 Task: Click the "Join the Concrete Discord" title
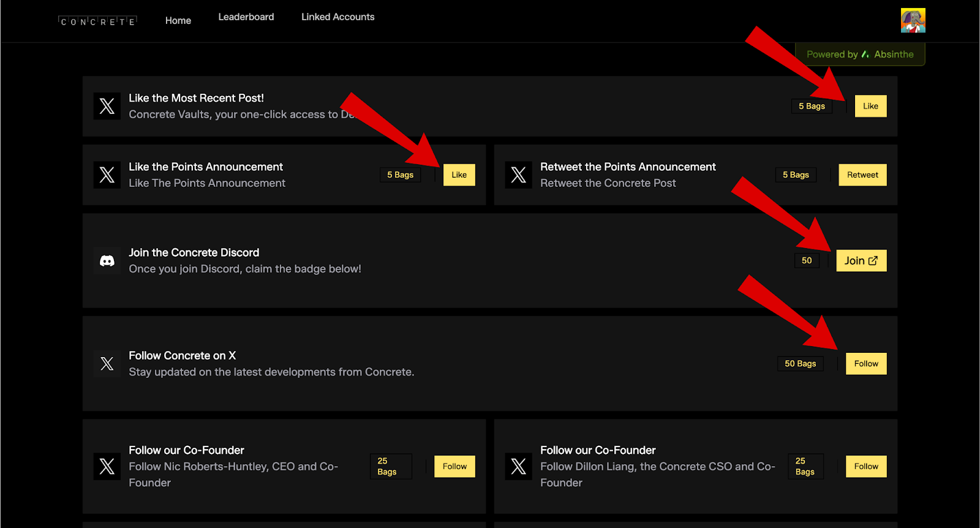pos(194,252)
